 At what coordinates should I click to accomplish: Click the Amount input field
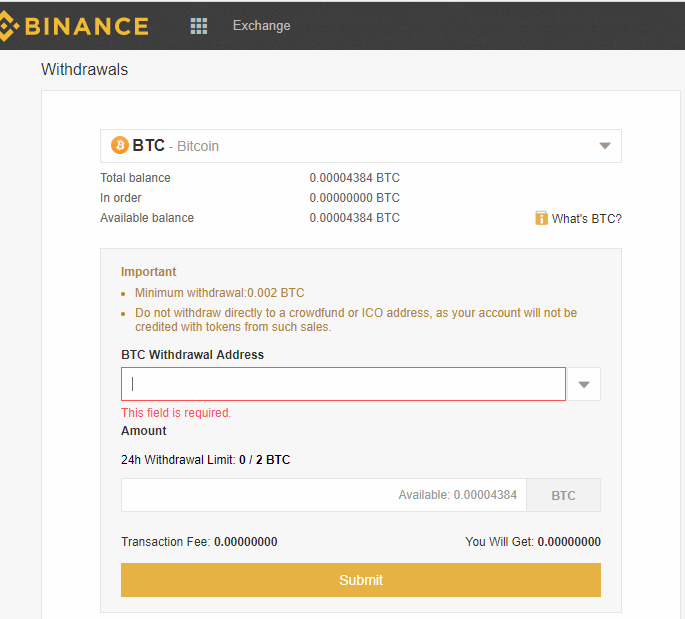pyautogui.click(x=324, y=495)
